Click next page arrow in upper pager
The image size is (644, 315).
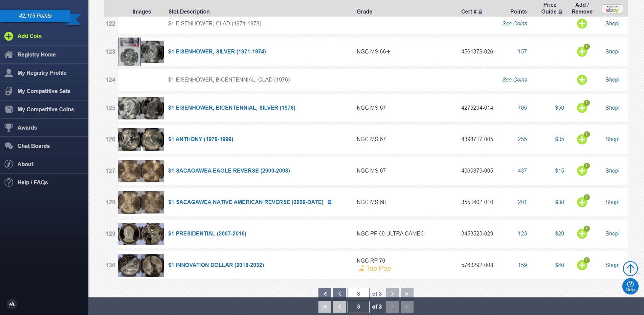(x=393, y=293)
